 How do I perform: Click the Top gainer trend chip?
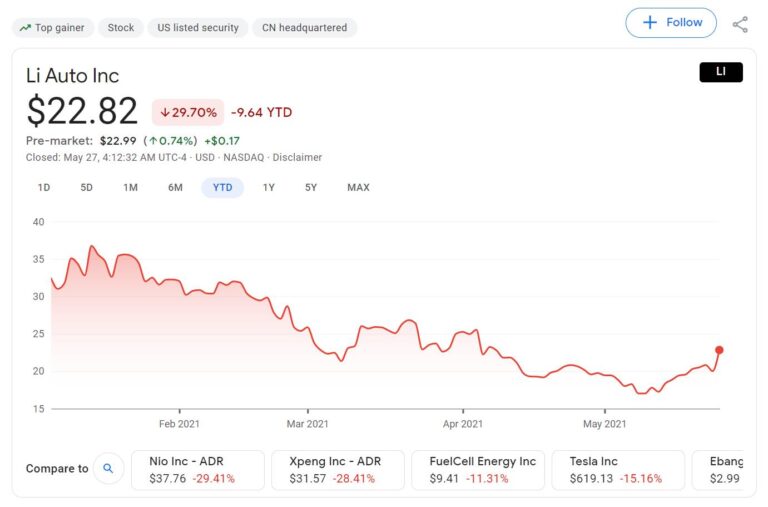point(54,28)
